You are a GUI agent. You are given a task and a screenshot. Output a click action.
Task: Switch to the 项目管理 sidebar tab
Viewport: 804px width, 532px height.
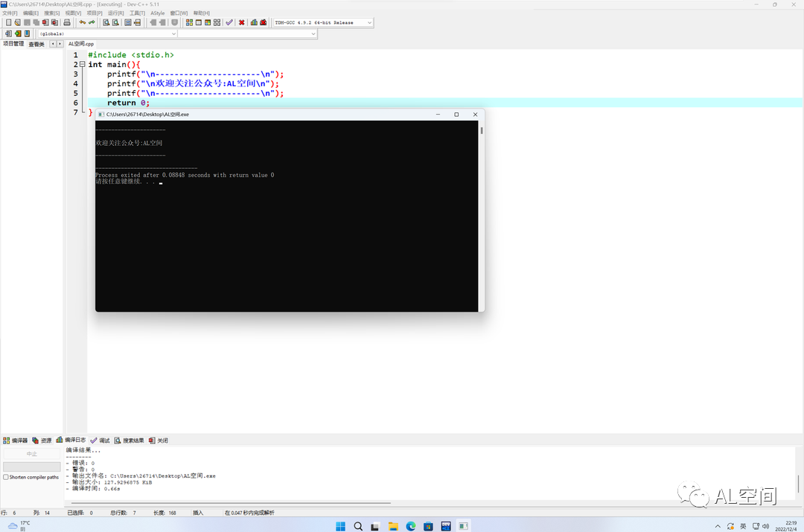pyautogui.click(x=13, y=44)
